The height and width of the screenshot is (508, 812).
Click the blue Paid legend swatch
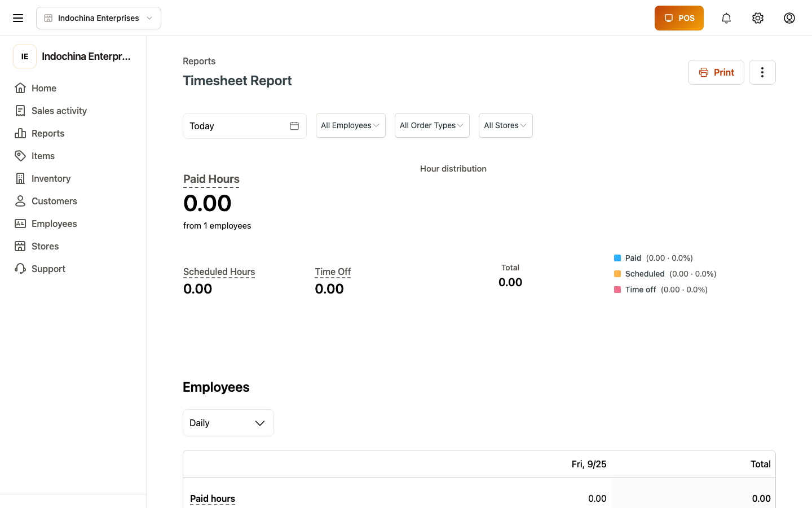point(617,258)
